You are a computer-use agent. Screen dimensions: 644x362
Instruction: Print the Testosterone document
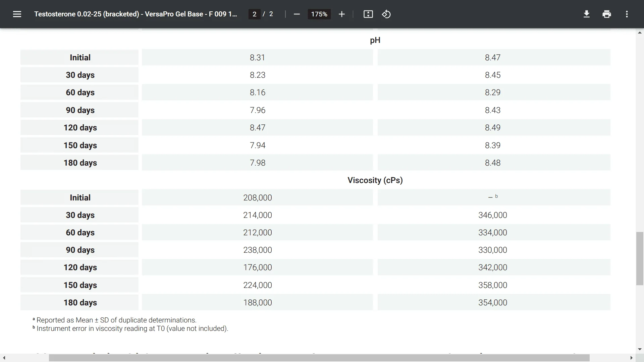point(606,14)
